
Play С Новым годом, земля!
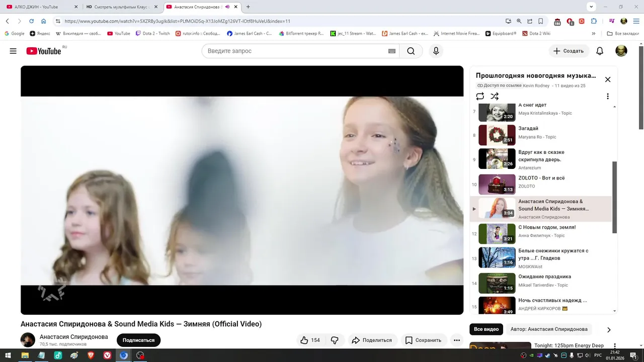click(x=541, y=234)
